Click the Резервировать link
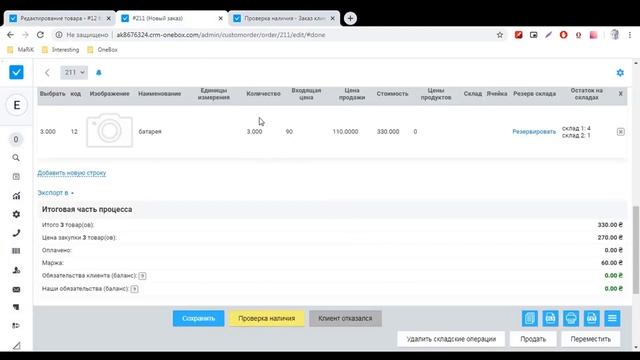The width and height of the screenshot is (640, 360). point(534,131)
